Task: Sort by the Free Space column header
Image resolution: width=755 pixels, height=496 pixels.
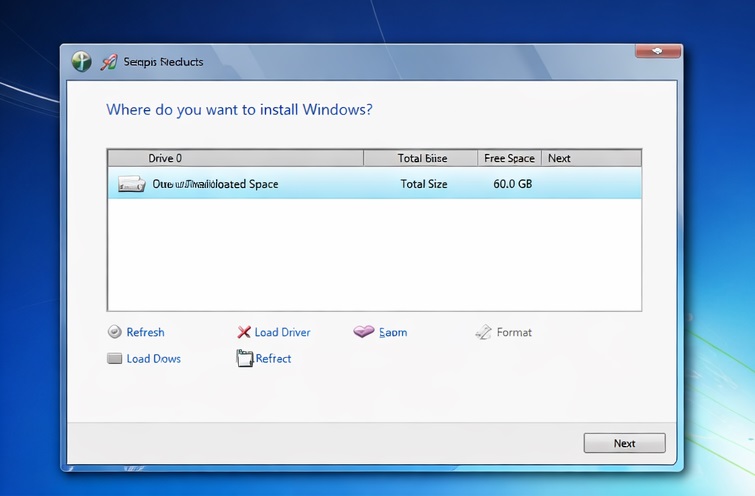Action: pos(509,158)
